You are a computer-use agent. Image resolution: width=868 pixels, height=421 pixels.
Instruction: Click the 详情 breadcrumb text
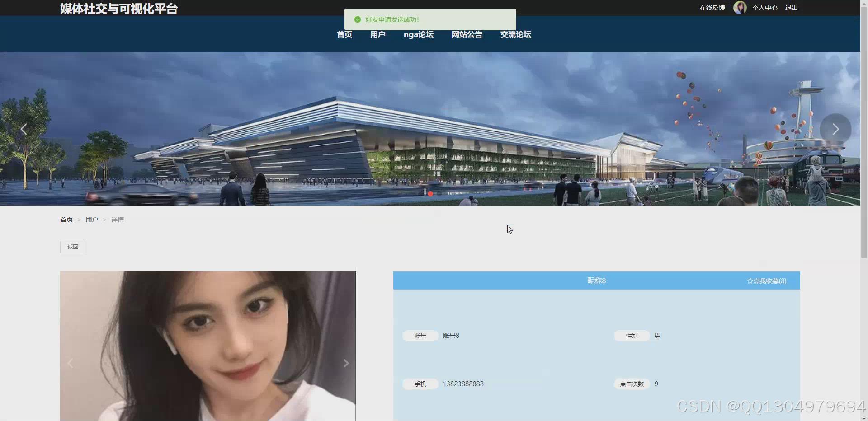click(118, 220)
